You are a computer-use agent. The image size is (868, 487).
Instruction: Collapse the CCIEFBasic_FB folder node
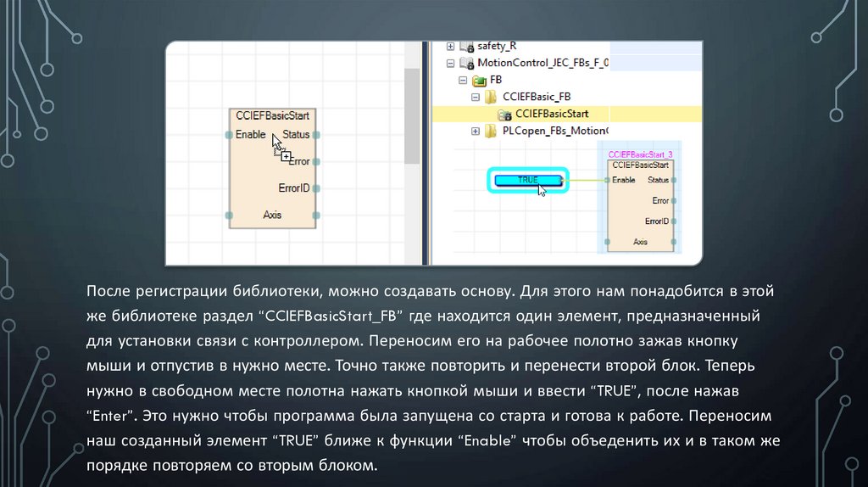(x=476, y=97)
